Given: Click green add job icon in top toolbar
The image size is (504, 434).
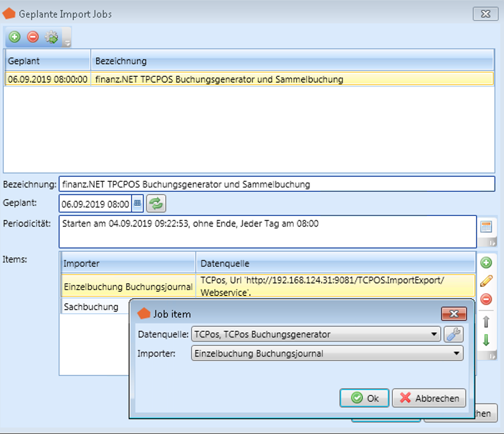Looking at the screenshot, I should coord(15,37).
